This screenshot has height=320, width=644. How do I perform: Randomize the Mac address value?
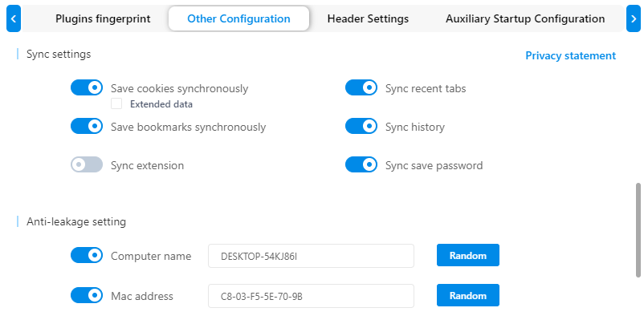pyautogui.click(x=468, y=295)
